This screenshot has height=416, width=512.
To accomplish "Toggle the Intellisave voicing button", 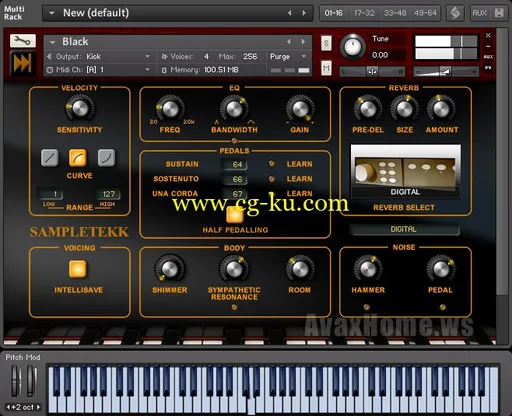I will tap(78, 269).
